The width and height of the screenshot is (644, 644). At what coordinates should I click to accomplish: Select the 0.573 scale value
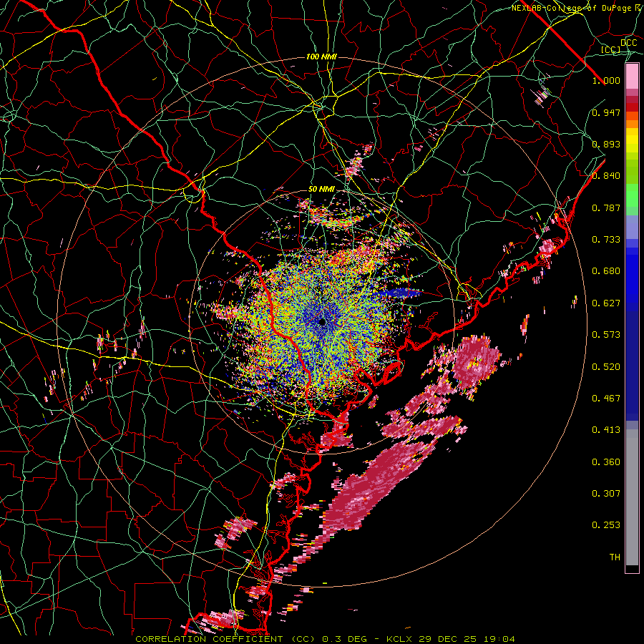pyautogui.click(x=606, y=335)
